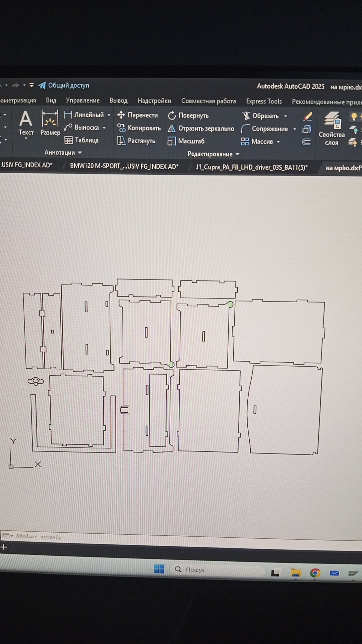Expand the Аннотации panel

pos(63,153)
